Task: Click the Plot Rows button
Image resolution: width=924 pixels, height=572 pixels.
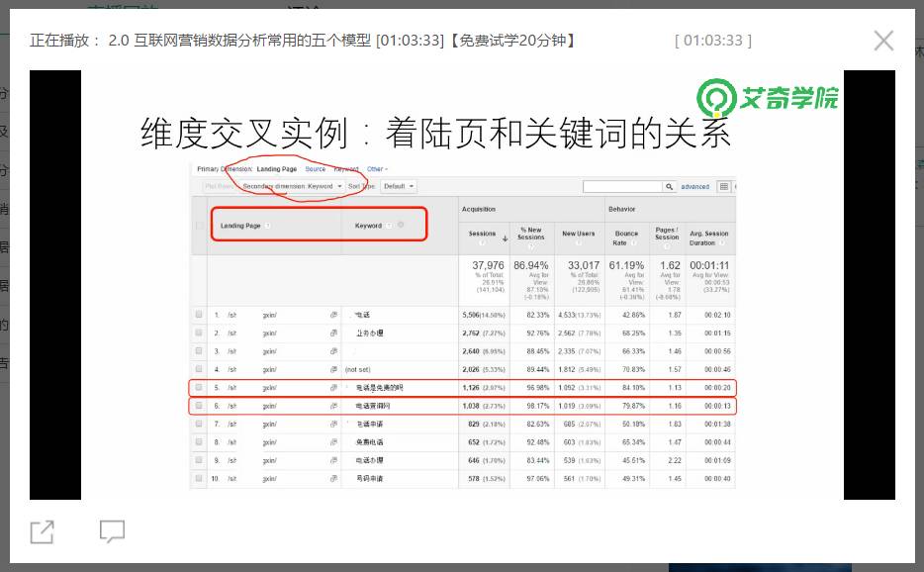Action: click(x=220, y=186)
